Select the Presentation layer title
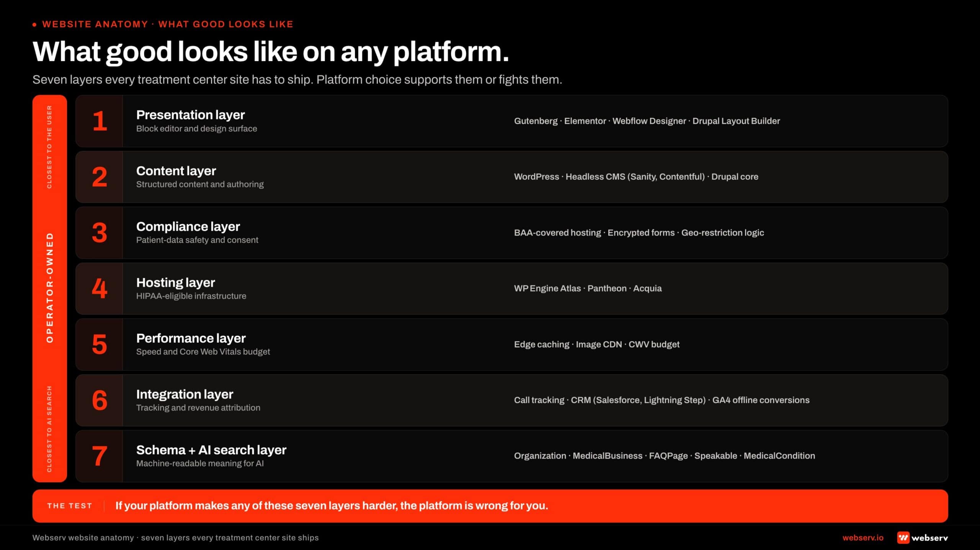The width and height of the screenshot is (980, 550). (x=190, y=115)
